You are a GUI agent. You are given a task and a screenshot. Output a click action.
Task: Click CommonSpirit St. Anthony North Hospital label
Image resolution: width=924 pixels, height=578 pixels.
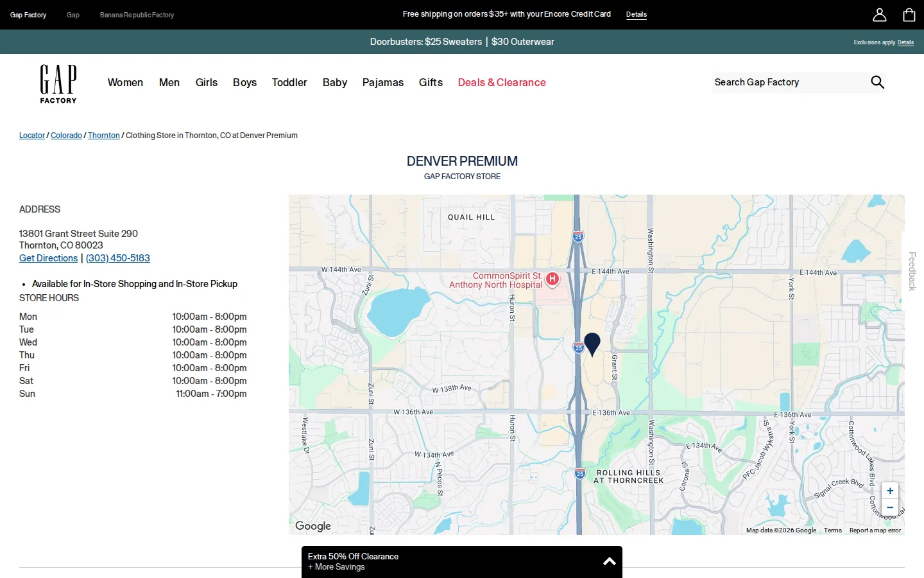tap(496, 281)
